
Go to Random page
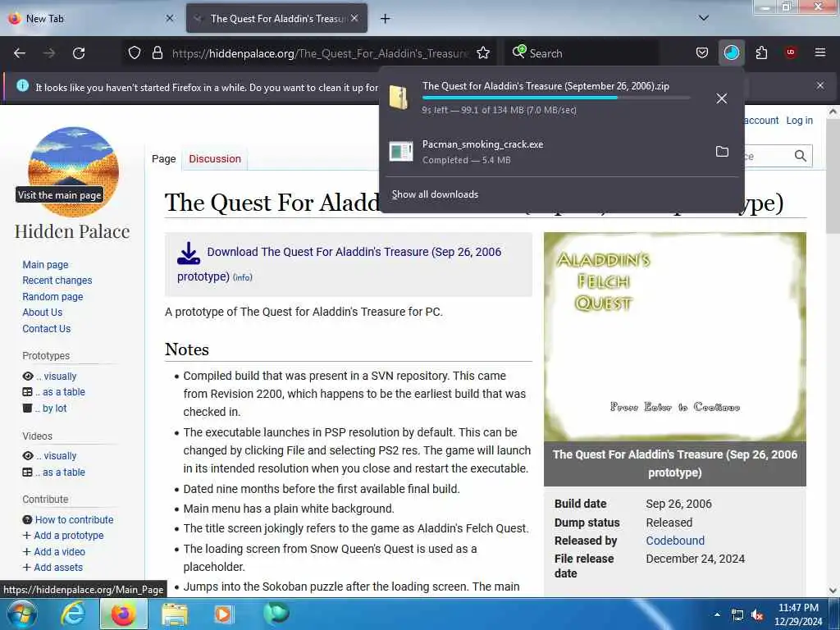[x=52, y=297]
